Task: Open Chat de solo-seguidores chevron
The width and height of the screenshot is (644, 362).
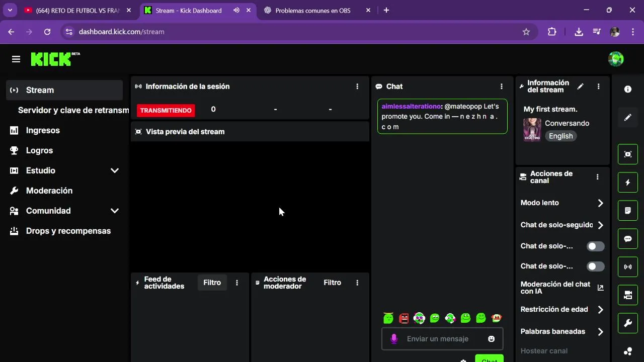Action: tap(600, 225)
